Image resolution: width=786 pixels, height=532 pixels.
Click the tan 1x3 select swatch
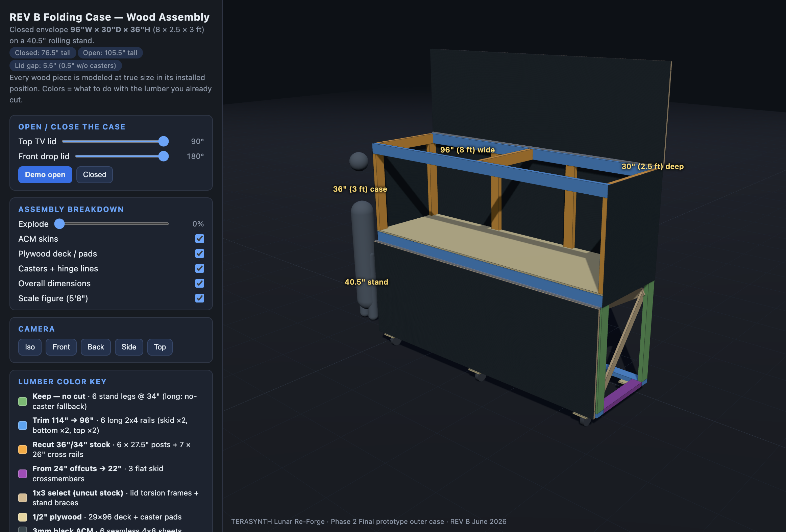coord(23,498)
